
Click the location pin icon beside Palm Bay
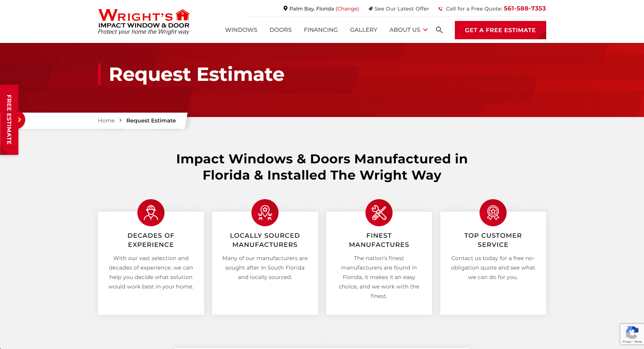pos(285,8)
